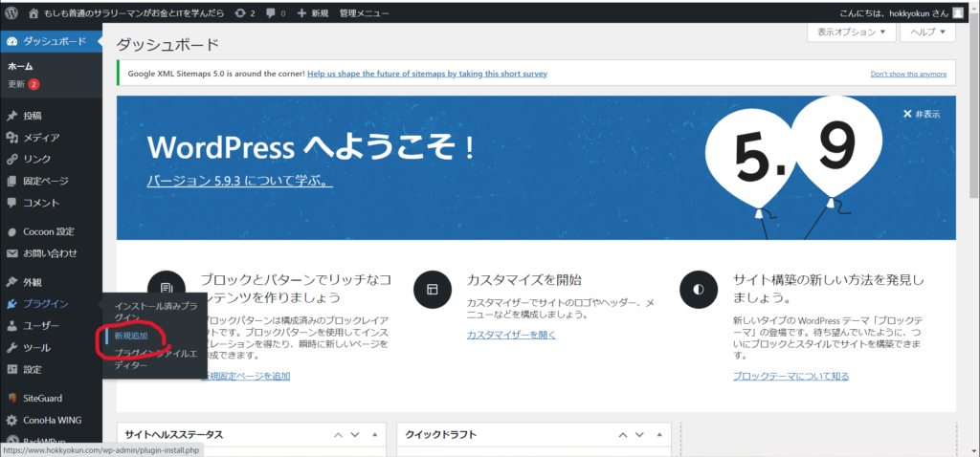Click the SiteGuard shield icon

point(11,399)
